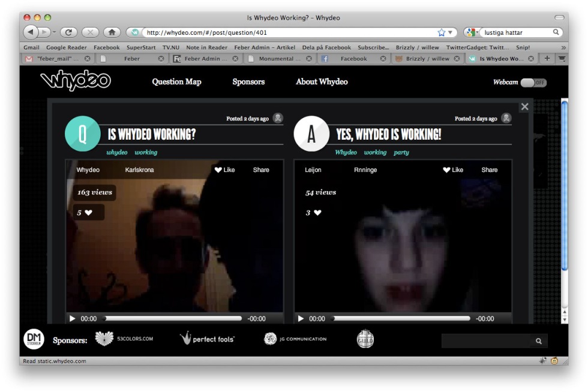Click Share on the answer video
Screen dimensions: 588x392
point(489,170)
